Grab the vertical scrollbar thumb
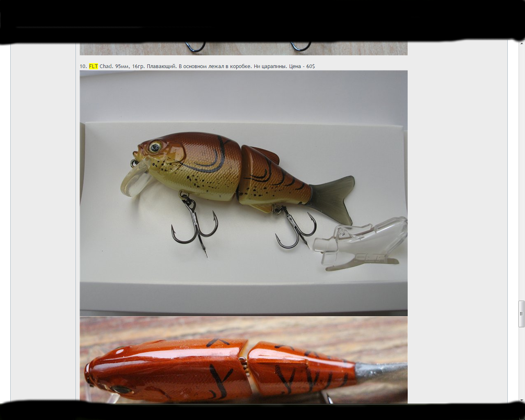The width and height of the screenshot is (525, 420). (x=522, y=314)
